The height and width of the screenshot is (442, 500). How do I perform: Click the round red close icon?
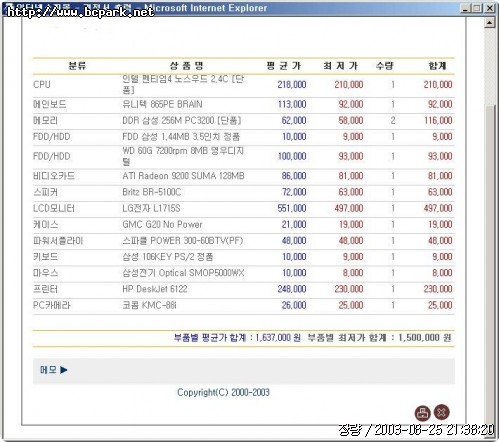(x=442, y=412)
